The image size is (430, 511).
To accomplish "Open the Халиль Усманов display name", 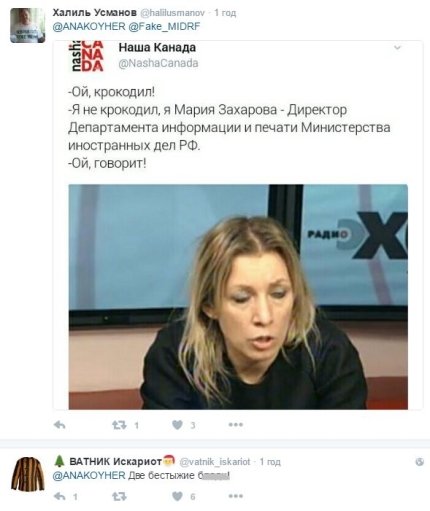I will click(95, 13).
